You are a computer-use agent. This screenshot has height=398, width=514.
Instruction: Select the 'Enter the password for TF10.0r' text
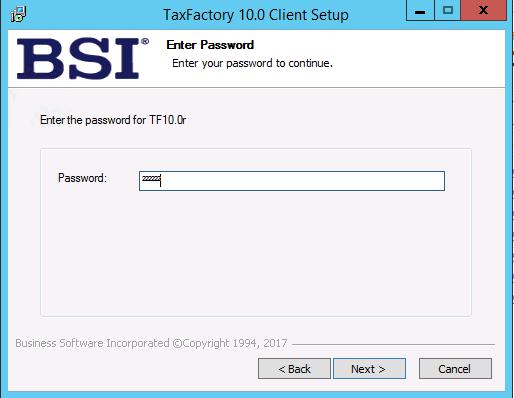113,120
